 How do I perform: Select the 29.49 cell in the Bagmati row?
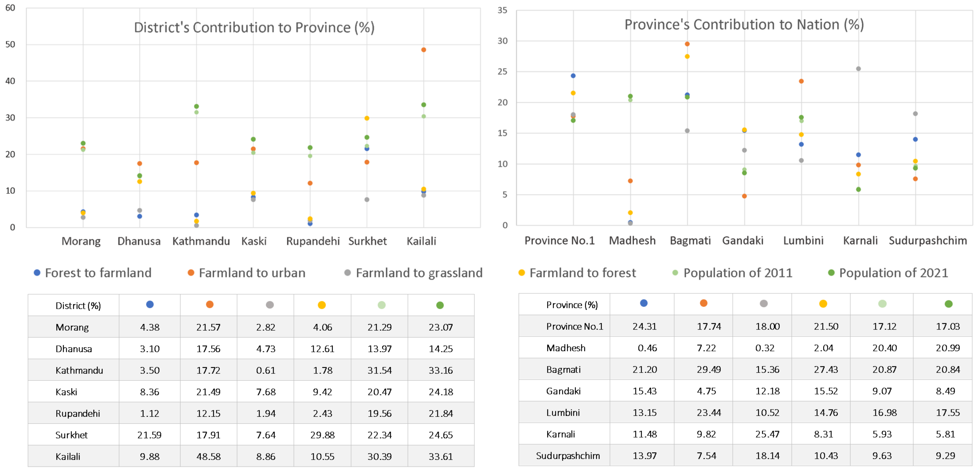tap(708, 369)
